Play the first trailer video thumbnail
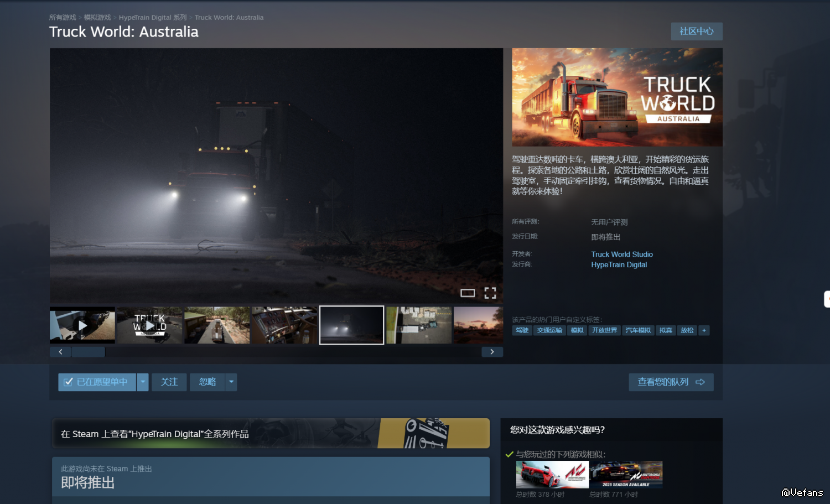Viewport: 830px width, 504px height. pos(82,325)
